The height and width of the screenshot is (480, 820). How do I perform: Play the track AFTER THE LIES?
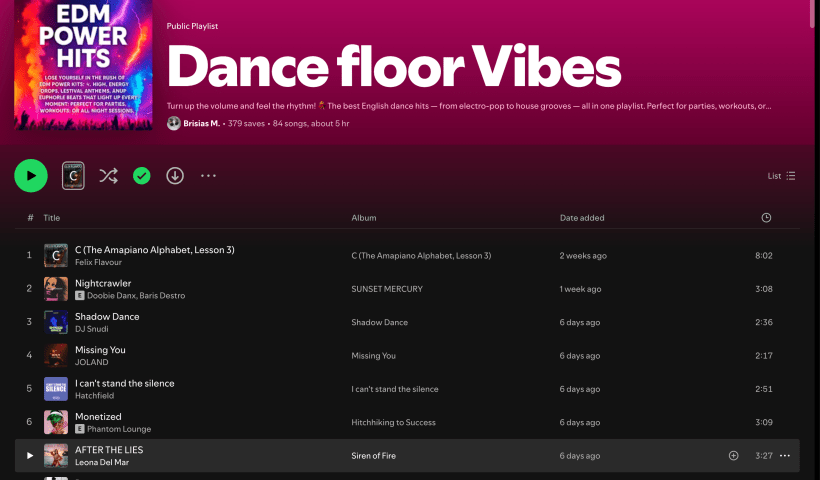(30, 456)
